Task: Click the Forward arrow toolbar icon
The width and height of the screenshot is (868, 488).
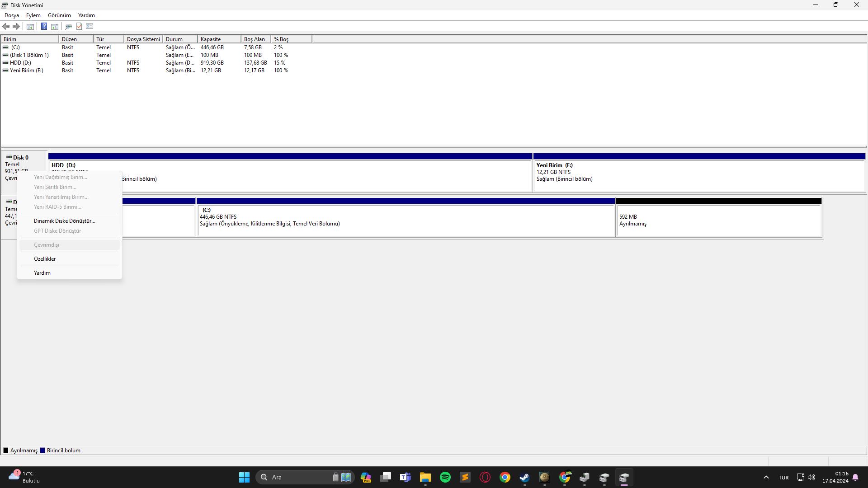Action: point(16,27)
